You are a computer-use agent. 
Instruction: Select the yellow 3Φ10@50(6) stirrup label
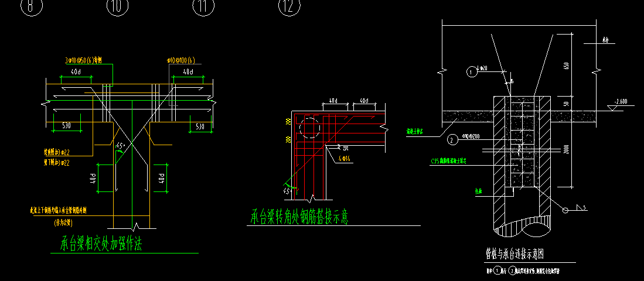click(x=83, y=60)
